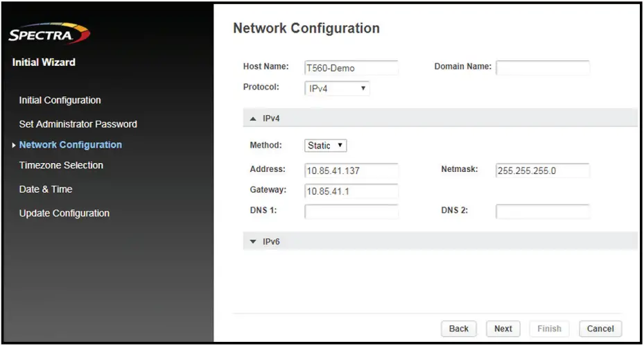Click the Netmask label
This screenshot has height=346, width=644.
[x=460, y=169]
